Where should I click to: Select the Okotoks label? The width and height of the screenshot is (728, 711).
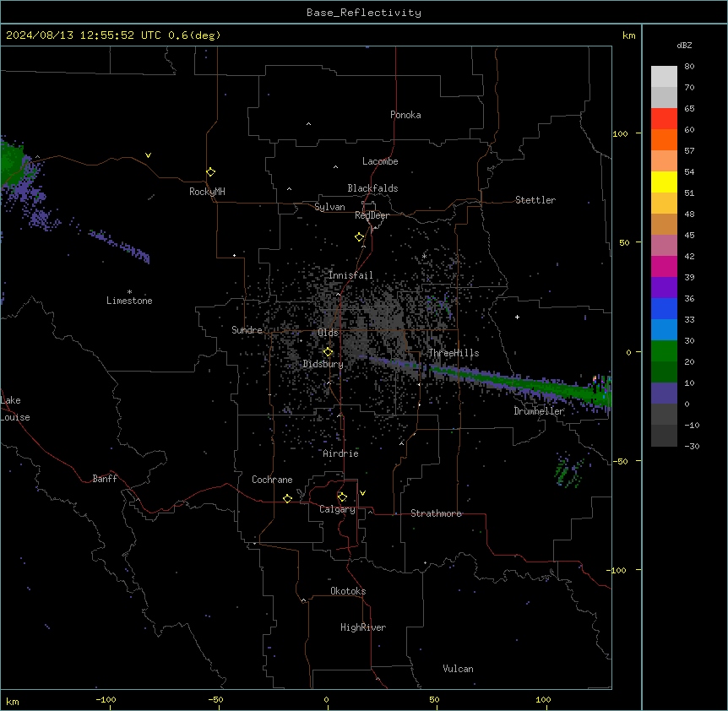click(x=348, y=591)
